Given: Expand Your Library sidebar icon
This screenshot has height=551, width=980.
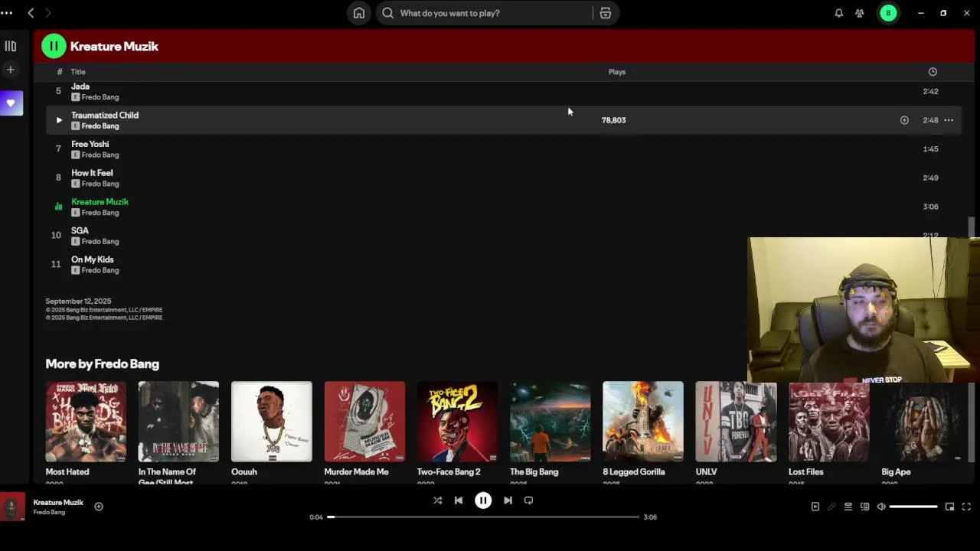Looking at the screenshot, I should 11,46.
